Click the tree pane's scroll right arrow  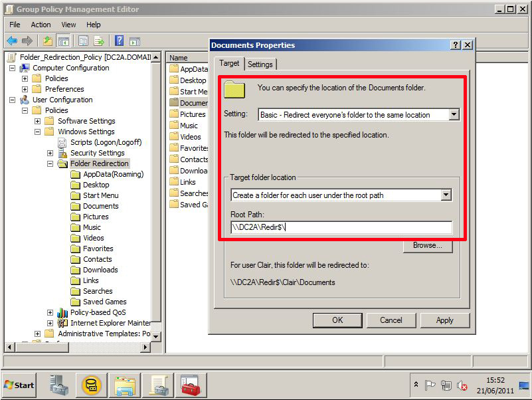(145, 347)
